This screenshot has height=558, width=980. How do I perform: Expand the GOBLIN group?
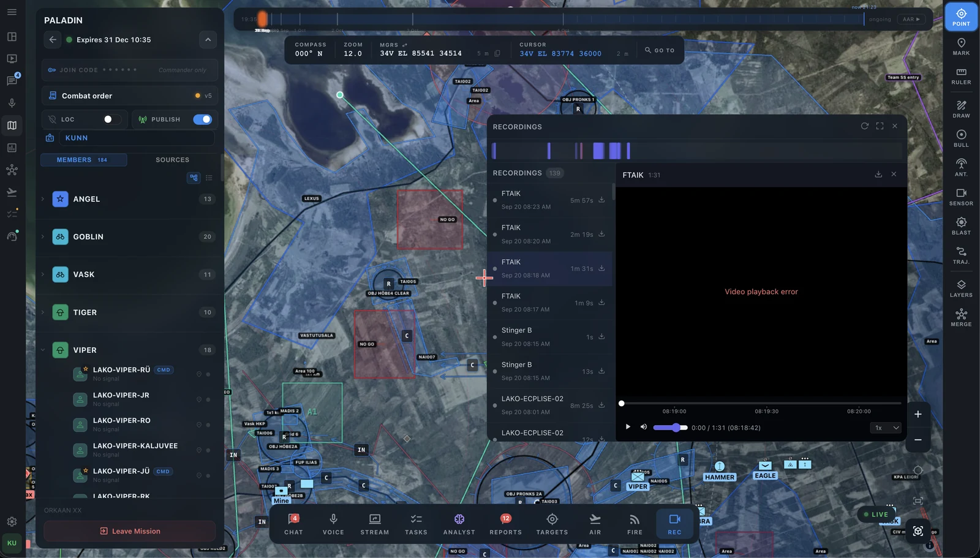pos(43,236)
